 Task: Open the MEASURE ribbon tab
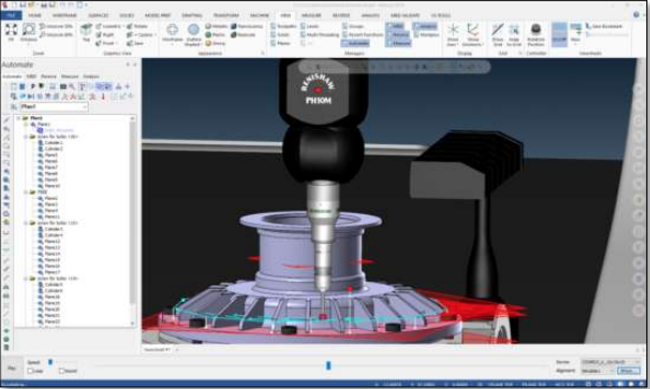(311, 15)
